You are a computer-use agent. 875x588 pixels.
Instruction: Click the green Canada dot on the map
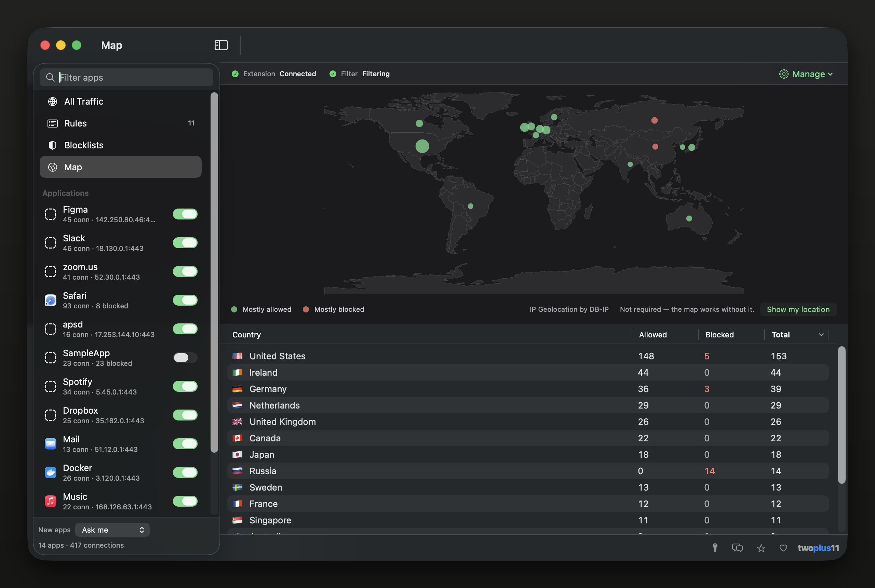[x=419, y=123]
